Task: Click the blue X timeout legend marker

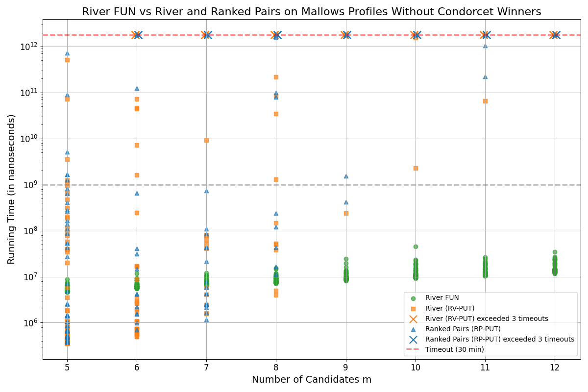Action: [413, 339]
